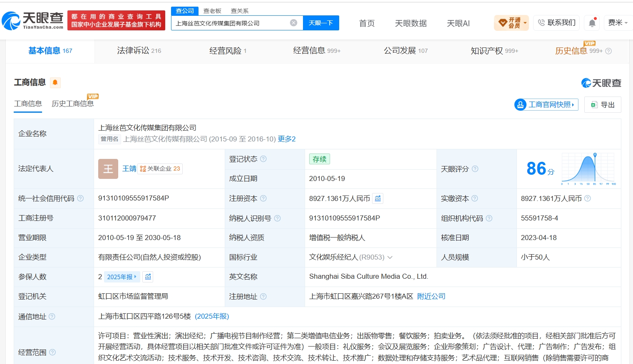Switch to the 知识产权 tab

tap(494, 51)
